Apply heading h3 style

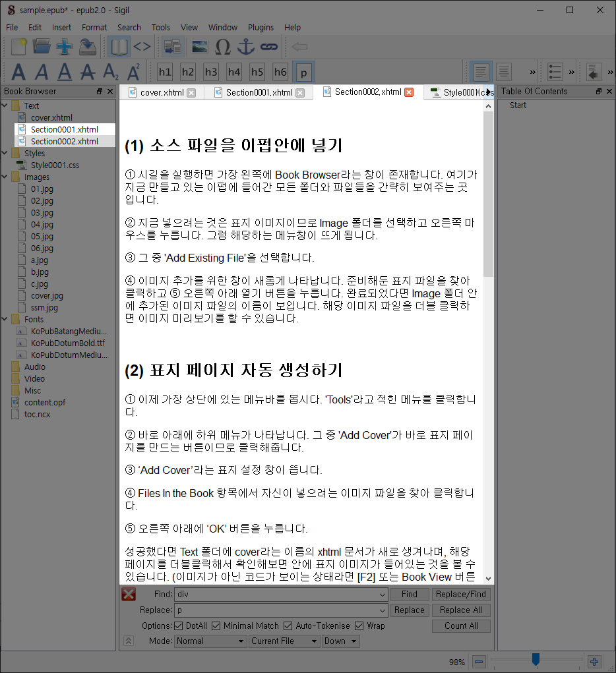tap(211, 71)
